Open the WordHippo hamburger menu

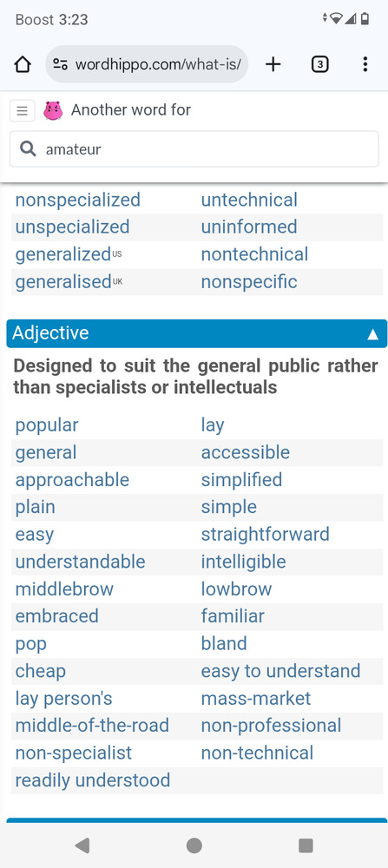[x=23, y=111]
